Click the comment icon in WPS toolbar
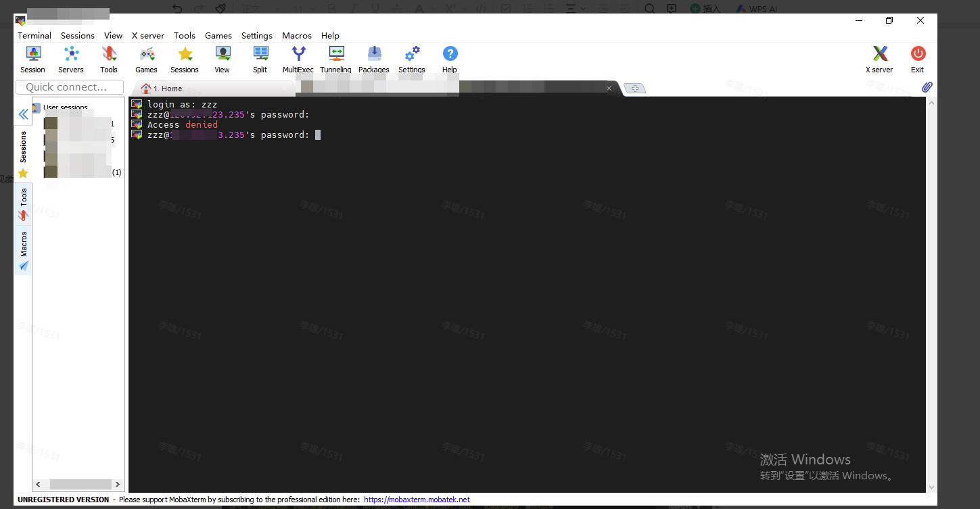The height and width of the screenshot is (509, 980). pyautogui.click(x=672, y=8)
